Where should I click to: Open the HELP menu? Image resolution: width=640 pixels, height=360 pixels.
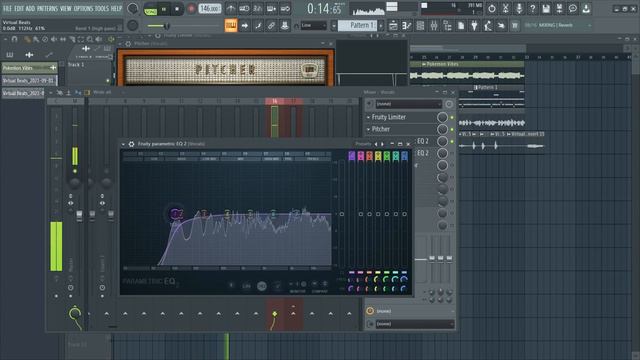[117, 8]
